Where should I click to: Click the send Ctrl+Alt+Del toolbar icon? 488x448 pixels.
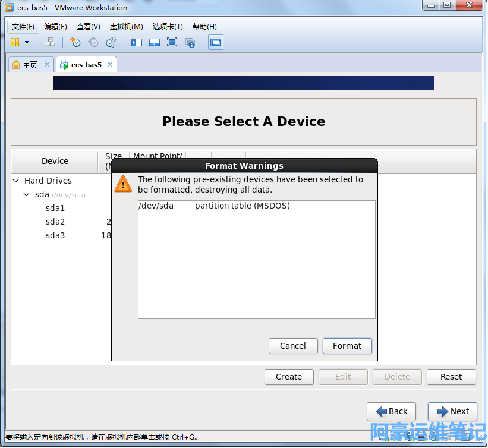click(50, 42)
